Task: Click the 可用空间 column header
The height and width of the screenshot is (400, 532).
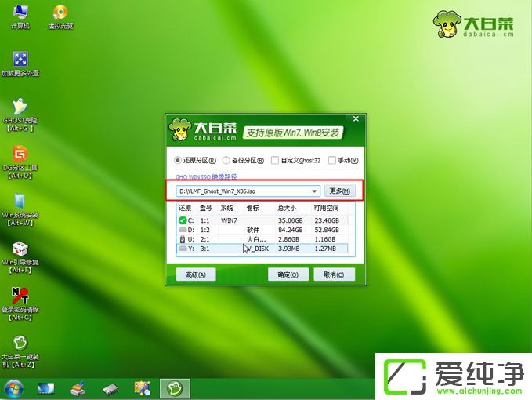Action: tap(326, 208)
